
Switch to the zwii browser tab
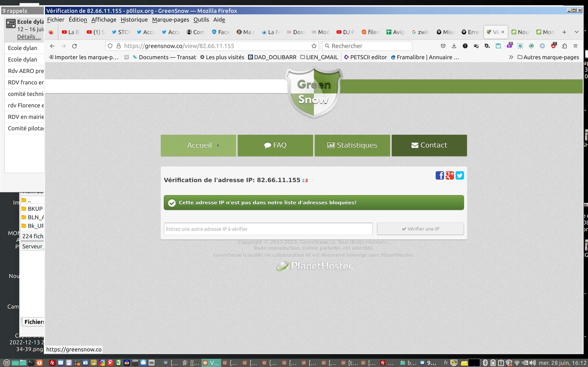(x=420, y=32)
